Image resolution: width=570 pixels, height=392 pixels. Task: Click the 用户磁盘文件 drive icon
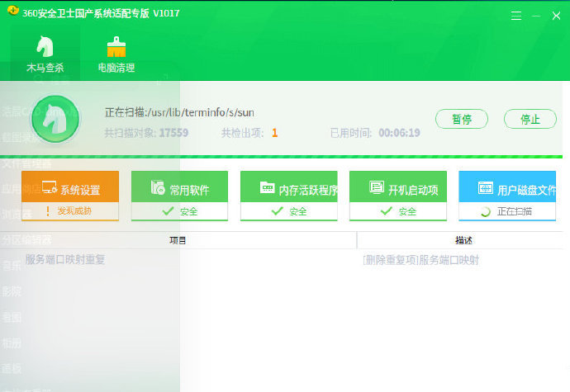click(486, 188)
